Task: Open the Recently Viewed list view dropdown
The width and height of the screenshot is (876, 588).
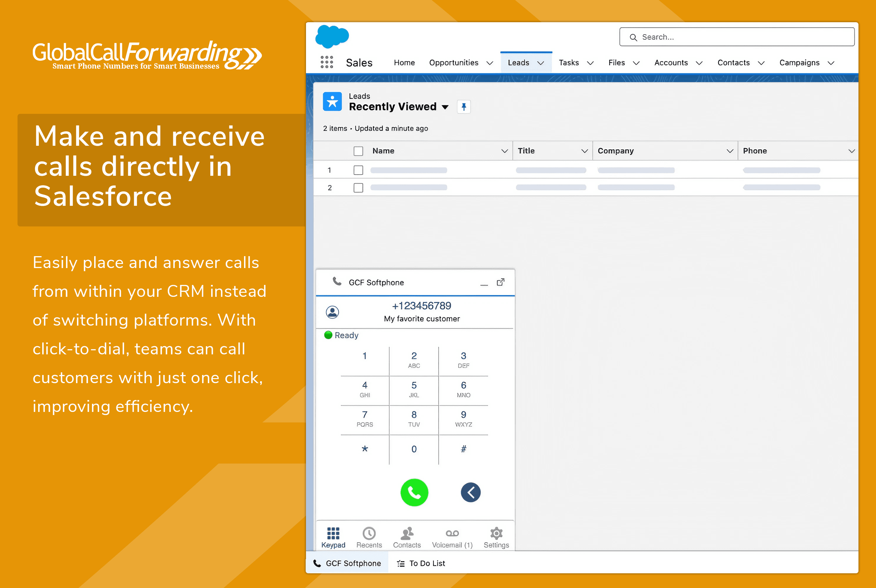Action: (445, 107)
